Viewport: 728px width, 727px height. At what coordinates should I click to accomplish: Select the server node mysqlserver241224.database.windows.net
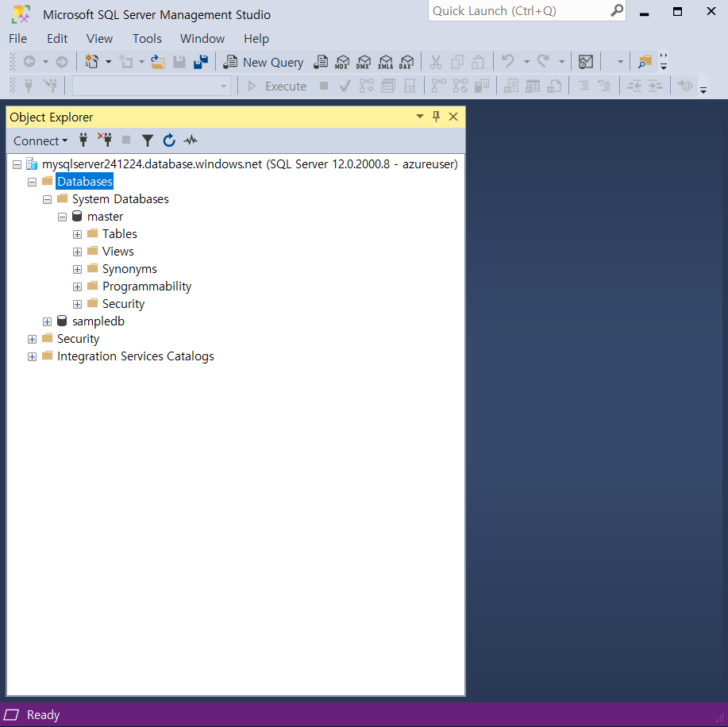pos(250,164)
